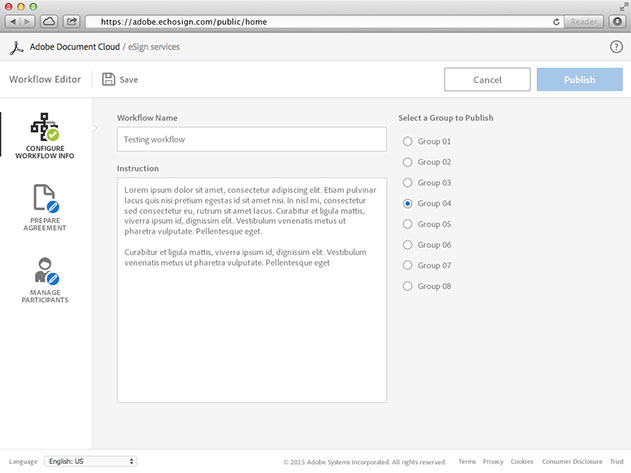Open the Language dropdown English: US

click(90, 461)
